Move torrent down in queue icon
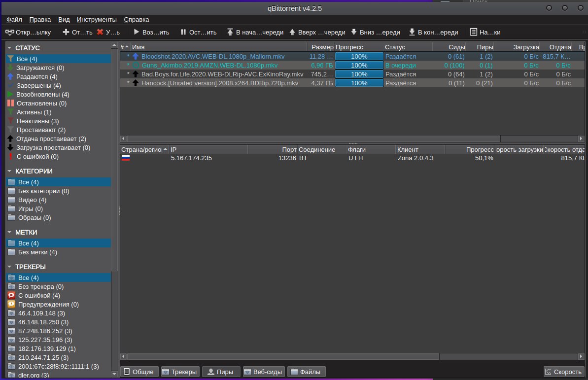This screenshot has height=380, width=588. coord(353,32)
